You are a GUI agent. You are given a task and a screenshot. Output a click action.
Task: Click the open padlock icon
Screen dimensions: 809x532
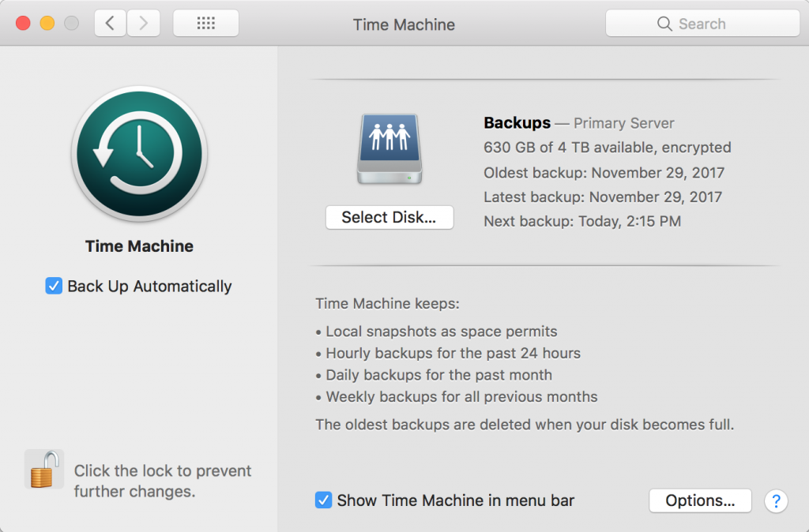pyautogui.click(x=44, y=469)
